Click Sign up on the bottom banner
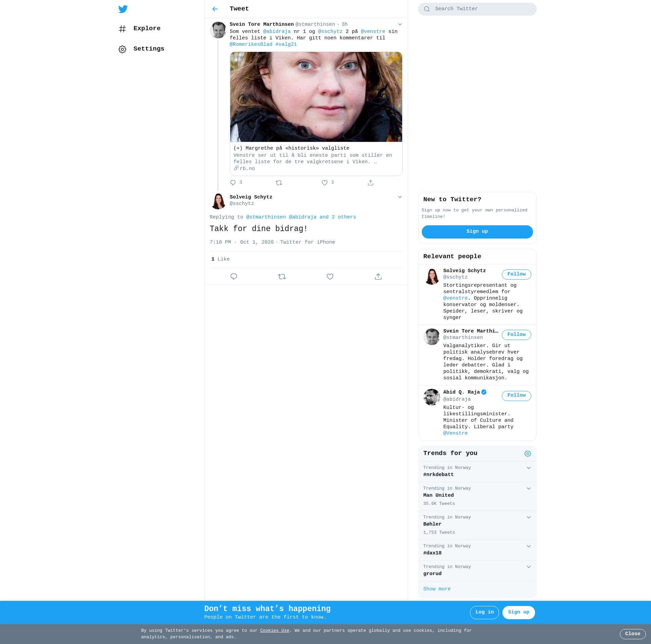This screenshot has height=644, width=651. (x=518, y=612)
